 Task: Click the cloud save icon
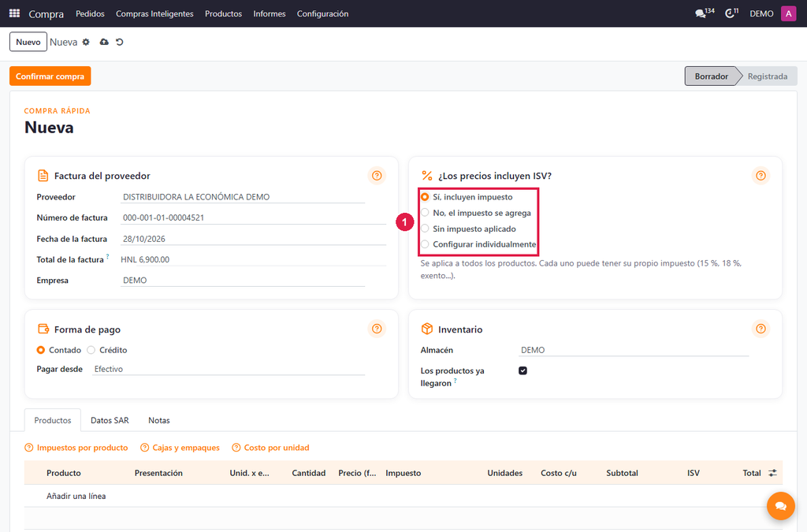pyautogui.click(x=104, y=43)
